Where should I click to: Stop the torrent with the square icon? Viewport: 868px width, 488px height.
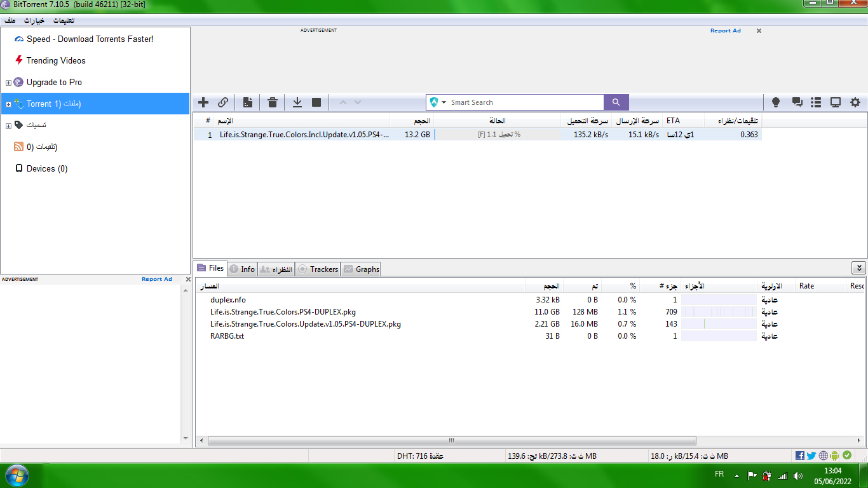coord(316,102)
